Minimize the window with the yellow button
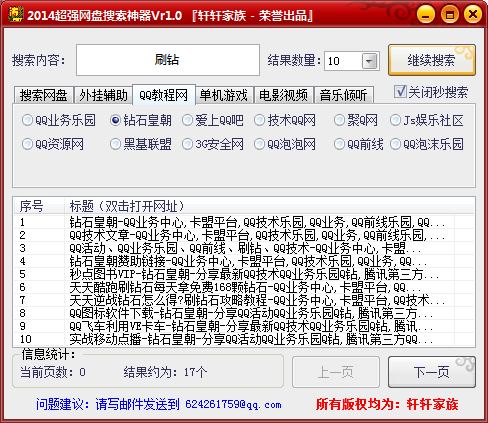This screenshot has height=423, width=488. click(x=425, y=14)
